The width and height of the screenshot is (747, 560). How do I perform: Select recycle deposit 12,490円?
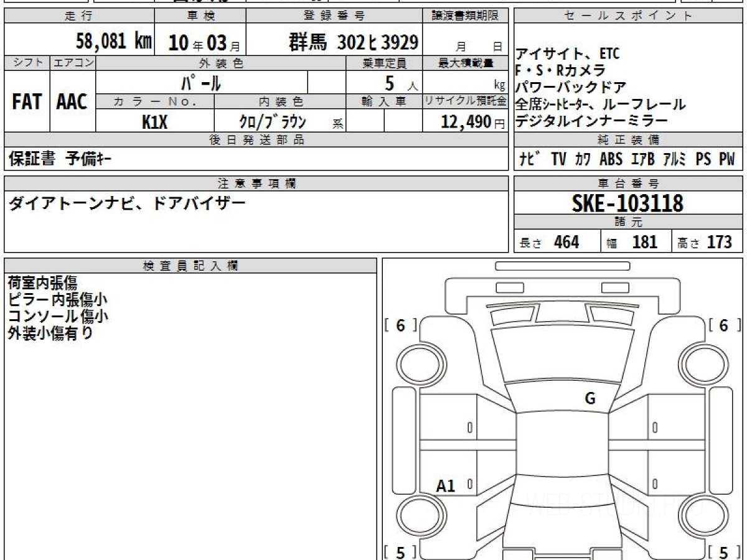(x=473, y=122)
